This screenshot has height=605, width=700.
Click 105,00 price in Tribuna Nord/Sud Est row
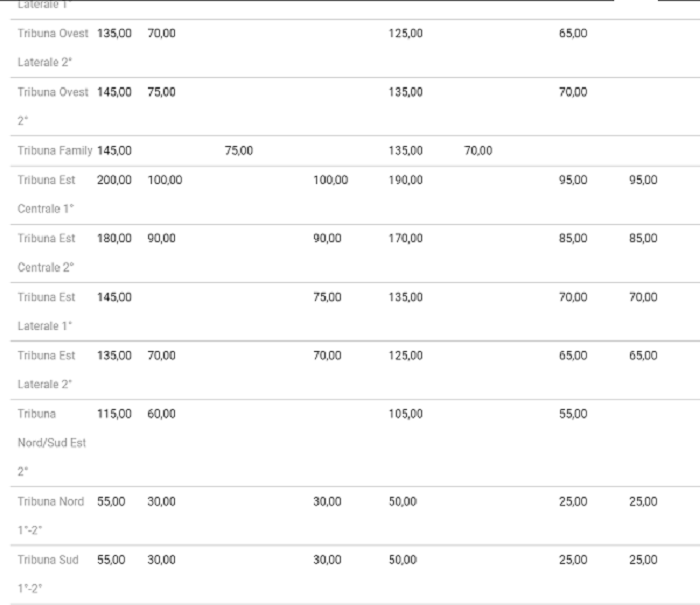pyautogui.click(x=405, y=413)
